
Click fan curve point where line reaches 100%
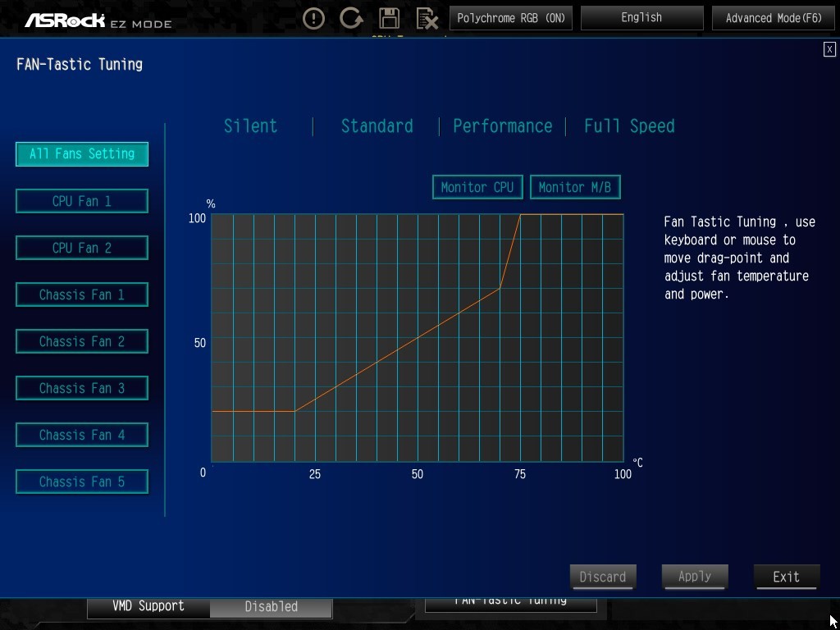[x=520, y=214]
